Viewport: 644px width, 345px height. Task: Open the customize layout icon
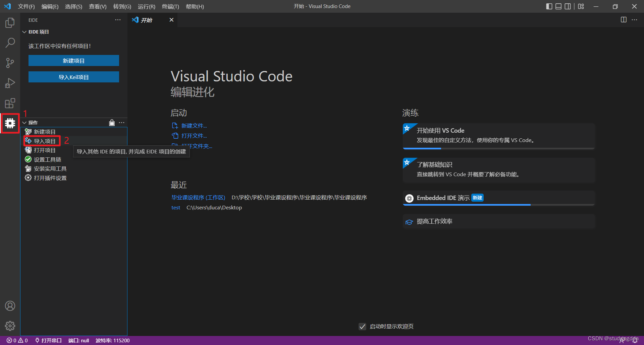581,6
